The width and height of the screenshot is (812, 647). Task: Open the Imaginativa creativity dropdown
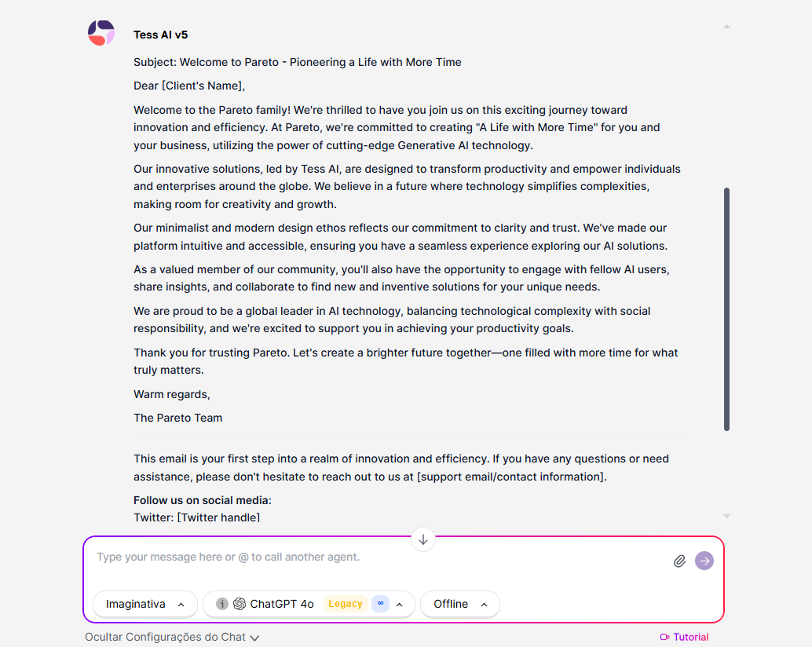145,604
